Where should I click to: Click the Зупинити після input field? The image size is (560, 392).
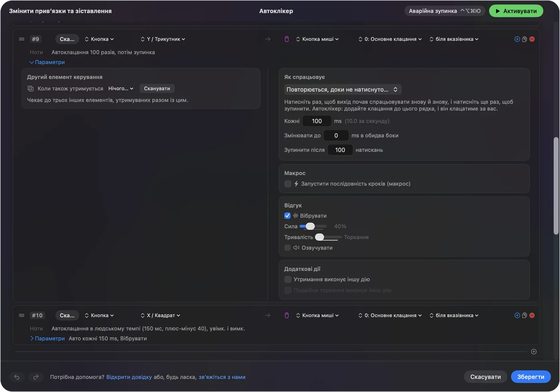(340, 150)
